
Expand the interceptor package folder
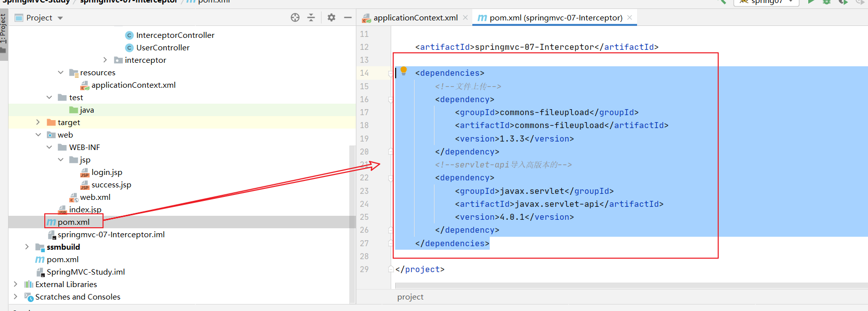105,60
